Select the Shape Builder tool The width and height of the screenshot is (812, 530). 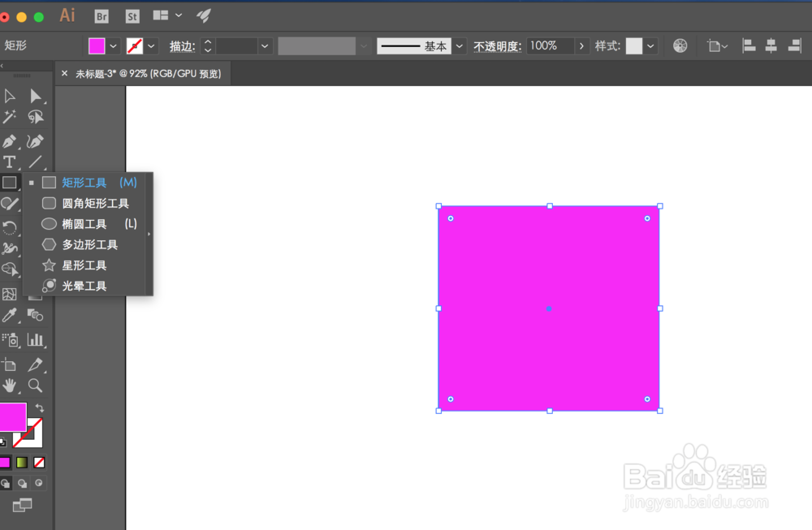(x=9, y=269)
